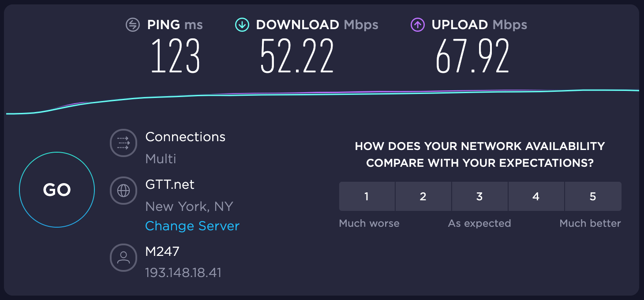Image resolution: width=644 pixels, height=300 pixels.
Task: Click the IP address 193.148.18.41
Action: (183, 273)
